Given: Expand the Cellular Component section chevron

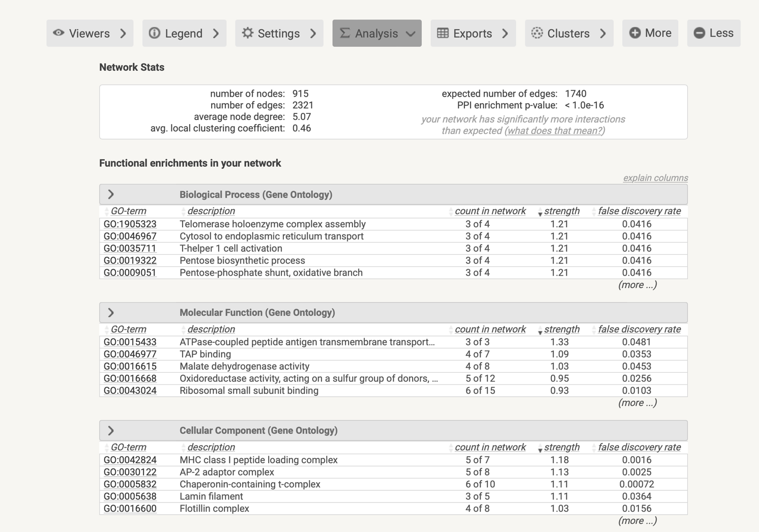Looking at the screenshot, I should coord(111,430).
